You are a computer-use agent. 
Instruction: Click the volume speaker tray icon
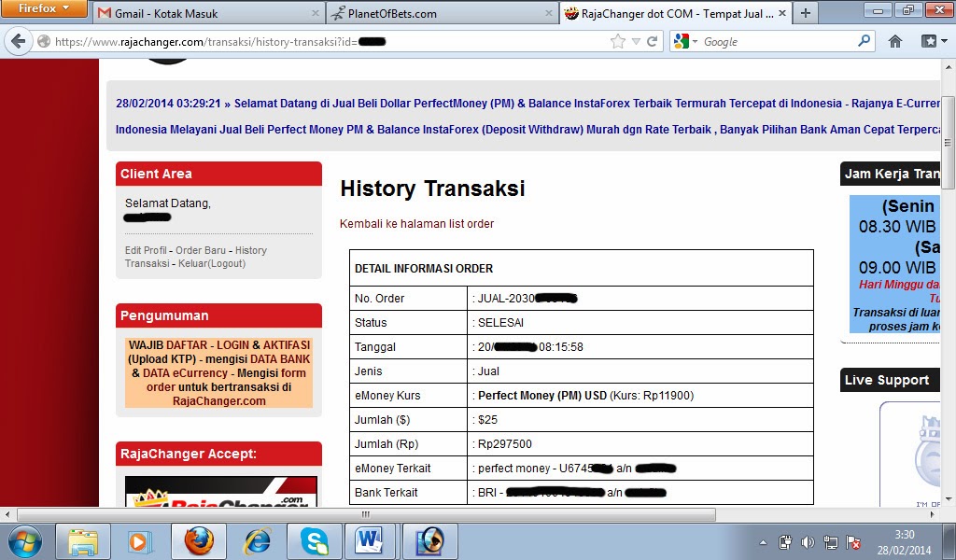pyautogui.click(x=808, y=542)
